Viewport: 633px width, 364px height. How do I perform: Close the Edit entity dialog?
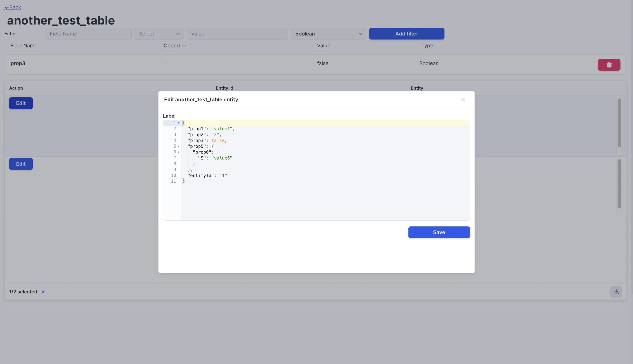pos(463,100)
